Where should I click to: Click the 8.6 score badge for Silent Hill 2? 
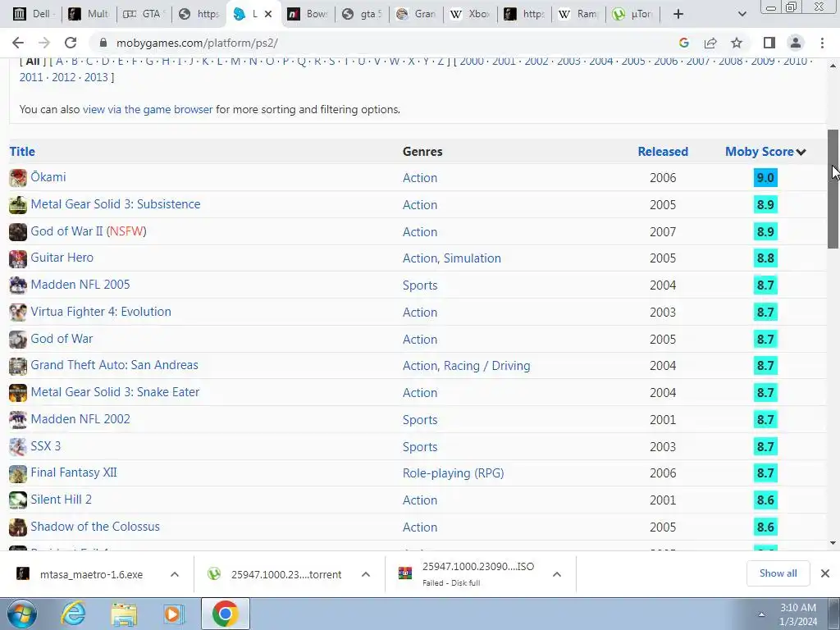pyautogui.click(x=765, y=500)
